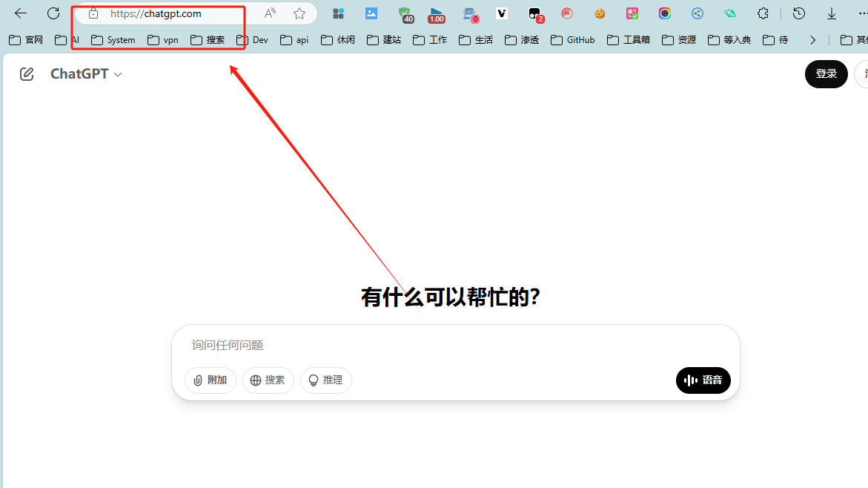868x488 pixels.
Task: Open the api bookmarks folder
Action: tap(294, 40)
